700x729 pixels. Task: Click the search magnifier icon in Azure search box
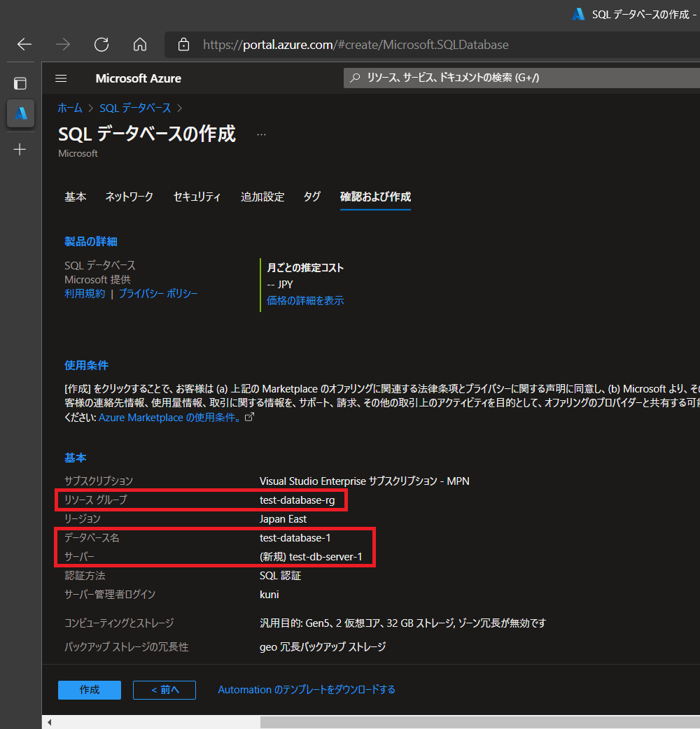pos(356,78)
